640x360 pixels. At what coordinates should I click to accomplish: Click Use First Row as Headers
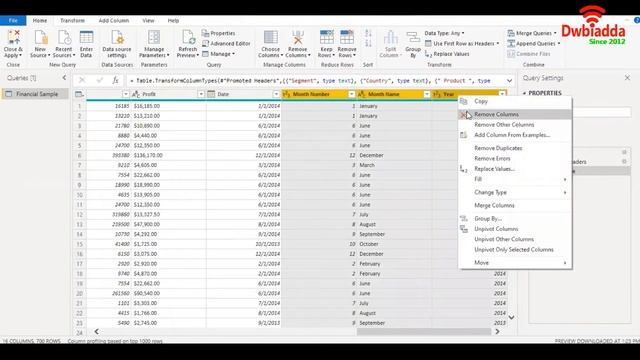tap(462, 43)
